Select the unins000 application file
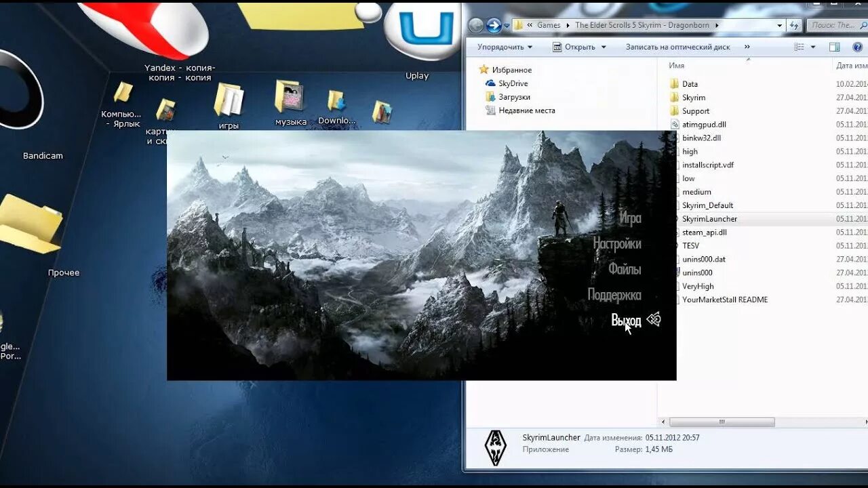Screen dimensions: 868x488 697,272
